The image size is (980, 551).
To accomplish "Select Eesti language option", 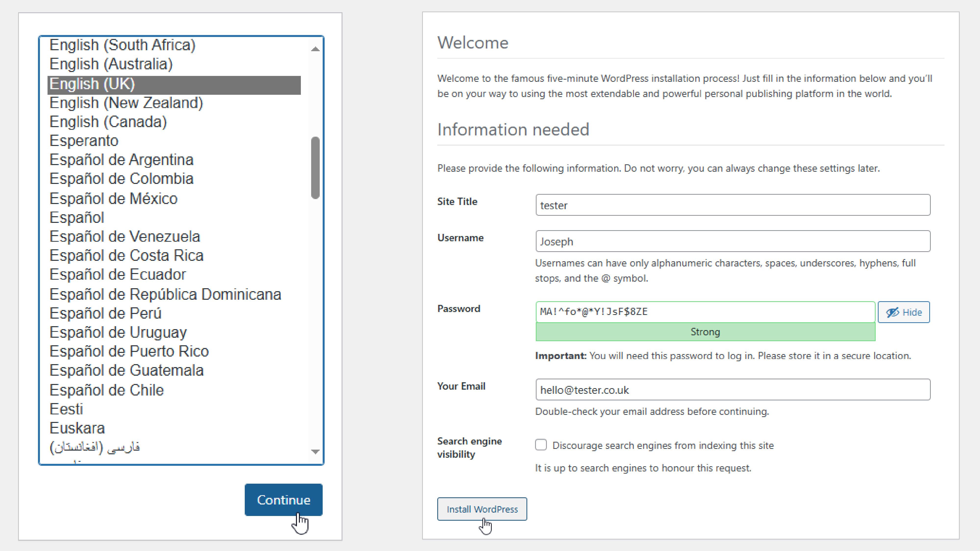I will (x=174, y=409).
